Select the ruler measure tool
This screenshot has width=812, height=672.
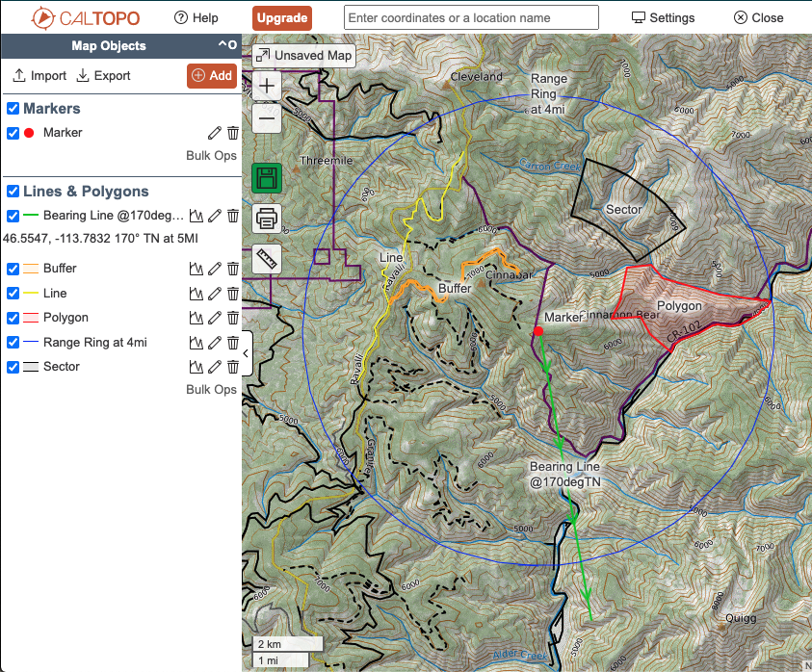point(267,258)
